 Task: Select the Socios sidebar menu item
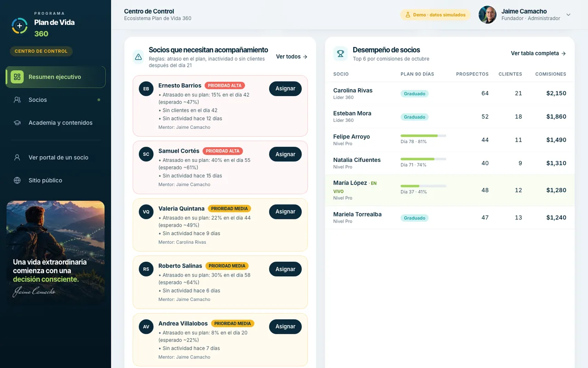(56, 100)
